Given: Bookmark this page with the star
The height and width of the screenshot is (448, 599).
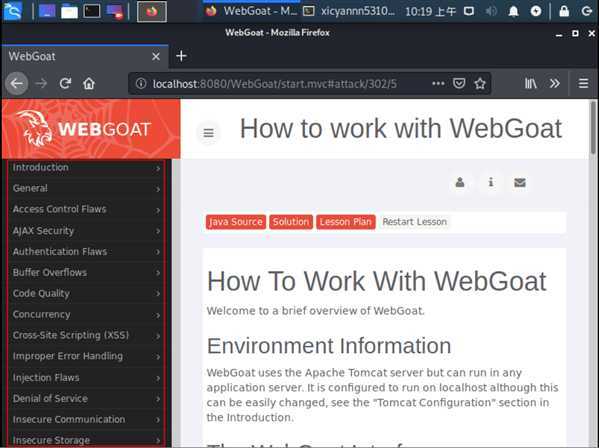Looking at the screenshot, I should (480, 83).
